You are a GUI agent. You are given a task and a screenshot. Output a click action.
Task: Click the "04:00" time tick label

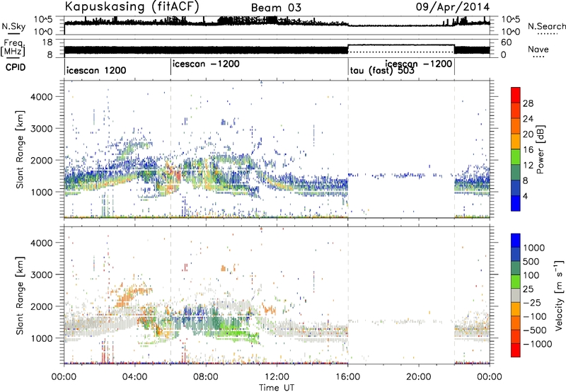[135, 377]
